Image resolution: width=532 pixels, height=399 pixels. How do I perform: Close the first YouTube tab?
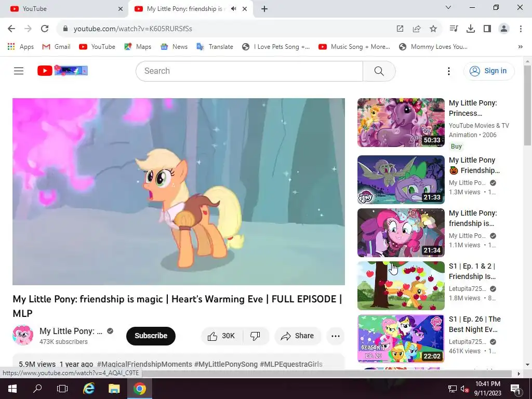tap(121, 9)
